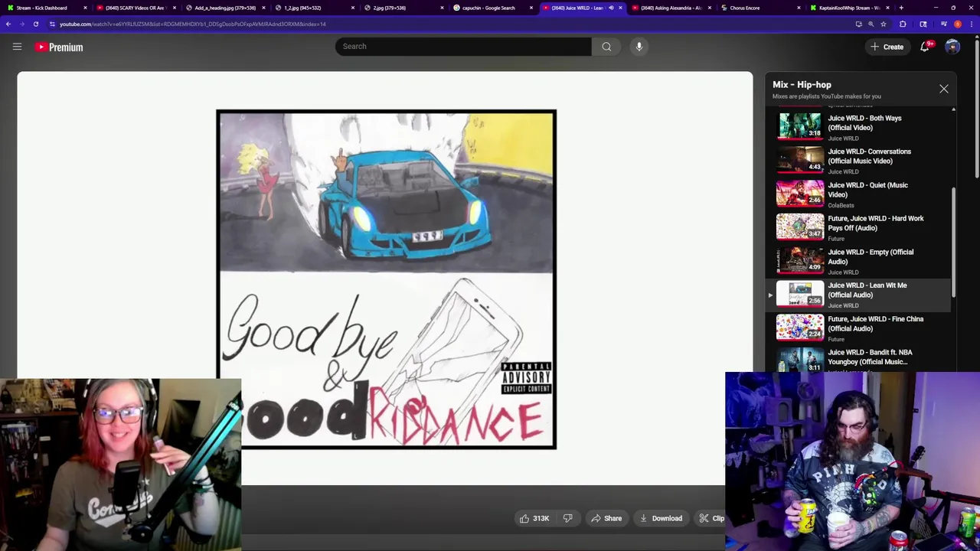Play Juice WRLD - Both Ways in playlist
This screenshot has height=551, width=980.
tap(860, 127)
